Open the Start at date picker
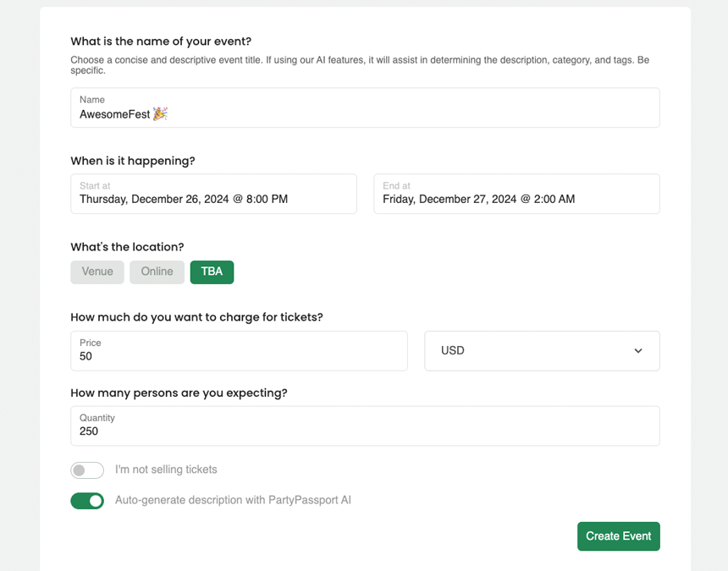The image size is (728, 571). pyautogui.click(x=213, y=194)
